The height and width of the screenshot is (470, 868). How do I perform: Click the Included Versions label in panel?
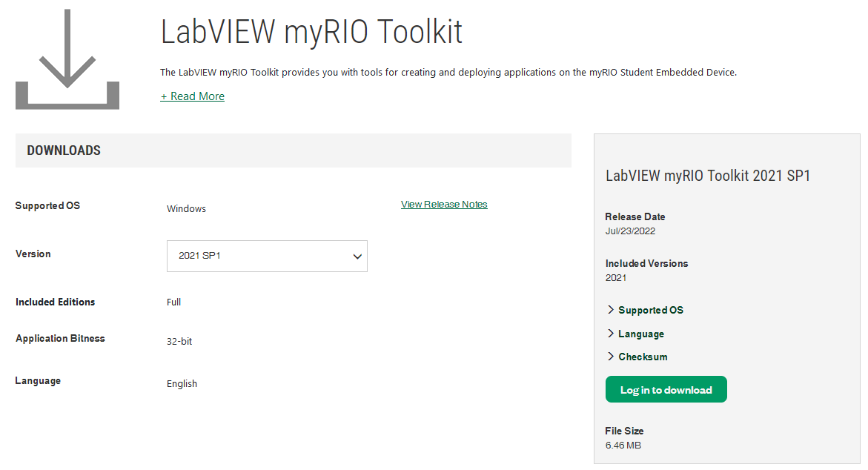pos(646,263)
